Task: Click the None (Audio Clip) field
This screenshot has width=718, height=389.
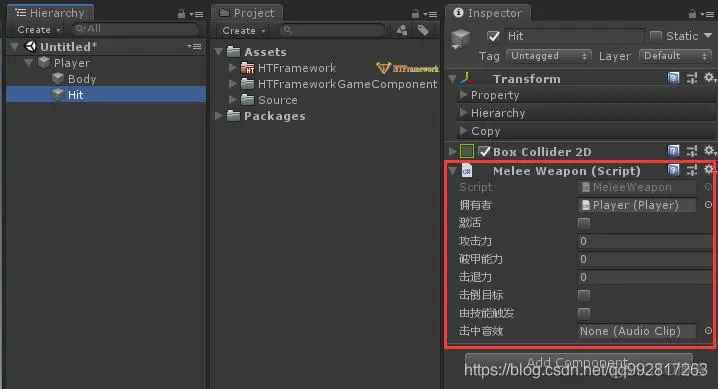Action: 637,331
